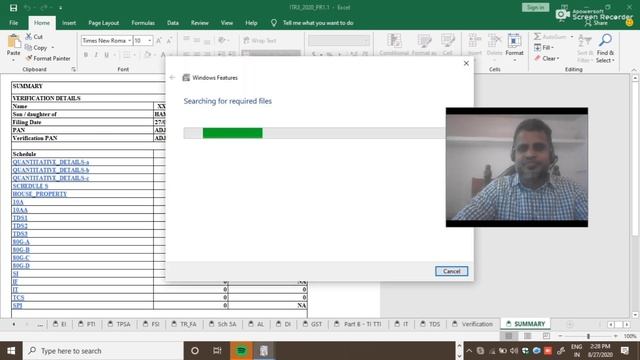Toggle Bold formatting
This screenshot has width=640, height=360.
pos(86,55)
